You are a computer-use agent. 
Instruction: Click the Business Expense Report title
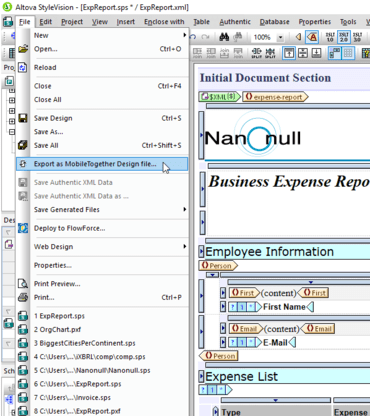pos(289,182)
